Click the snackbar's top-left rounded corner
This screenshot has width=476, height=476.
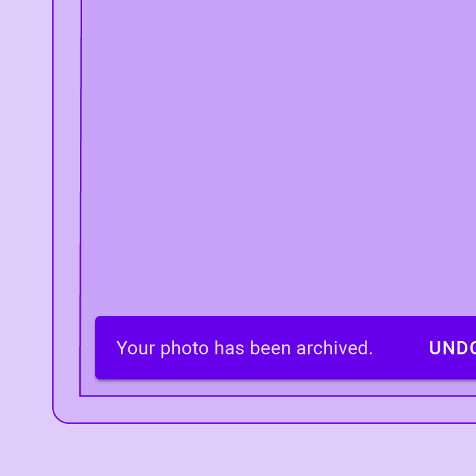[98, 319]
